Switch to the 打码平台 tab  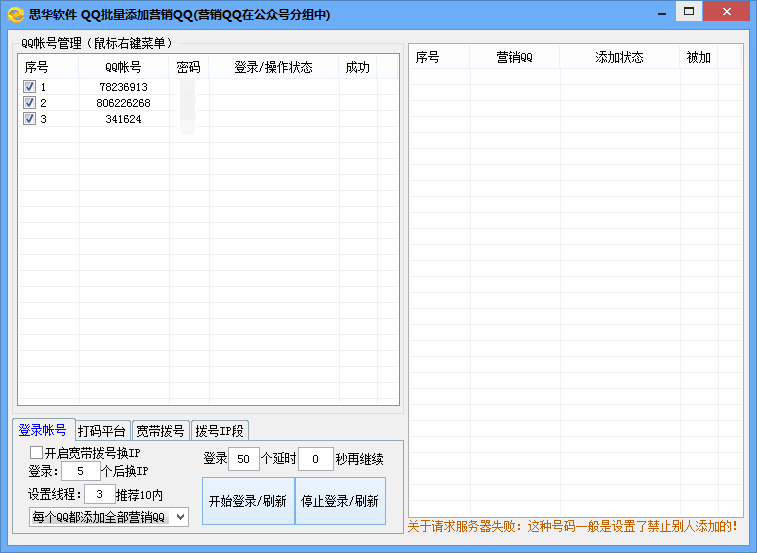(x=102, y=431)
